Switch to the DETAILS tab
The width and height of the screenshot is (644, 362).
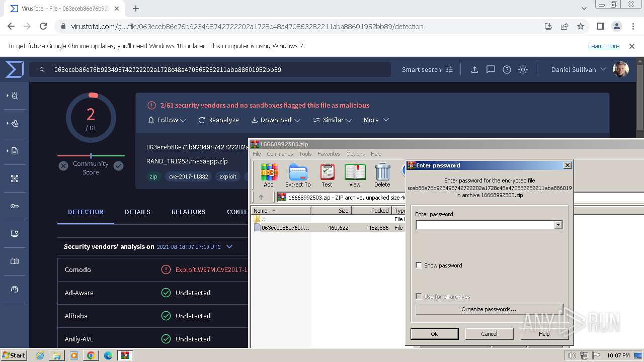pos(137,212)
